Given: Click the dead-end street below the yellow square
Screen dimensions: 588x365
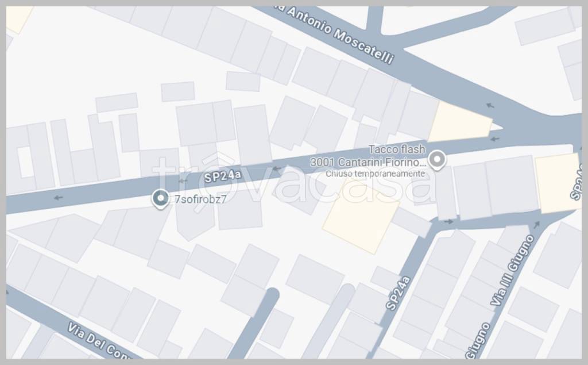Looking at the screenshot, I should pos(329,321).
